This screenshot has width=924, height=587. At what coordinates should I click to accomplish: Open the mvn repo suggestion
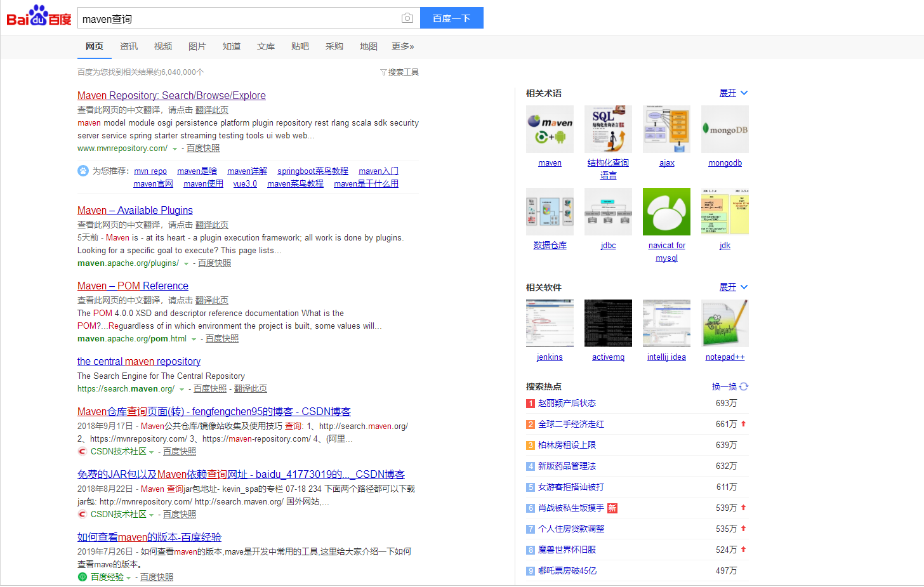pos(150,171)
